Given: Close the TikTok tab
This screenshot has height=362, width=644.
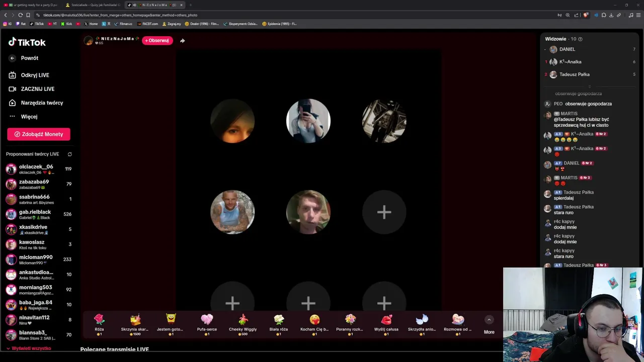Looking at the screenshot, I should point(181,5).
